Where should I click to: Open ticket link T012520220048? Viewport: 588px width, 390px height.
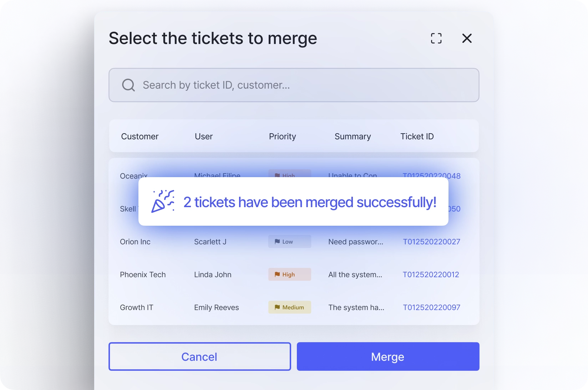point(431,175)
